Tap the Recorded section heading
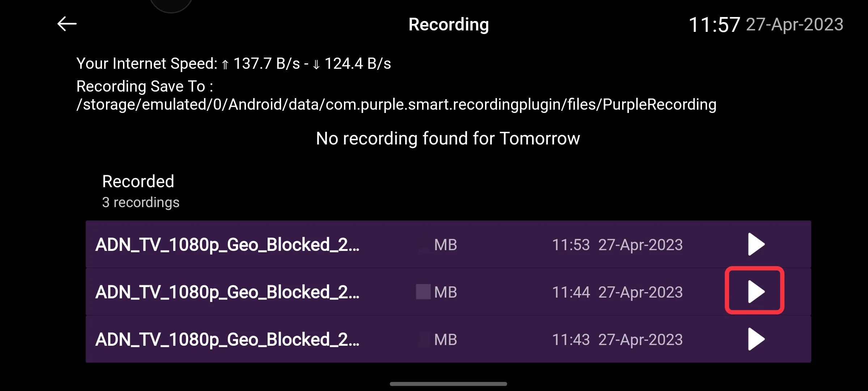The height and width of the screenshot is (391, 868). click(x=138, y=181)
